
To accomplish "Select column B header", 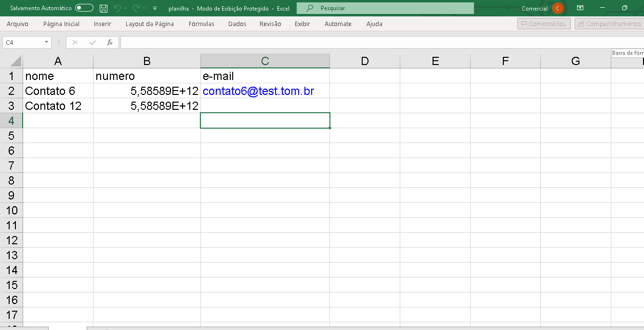I will [x=147, y=61].
